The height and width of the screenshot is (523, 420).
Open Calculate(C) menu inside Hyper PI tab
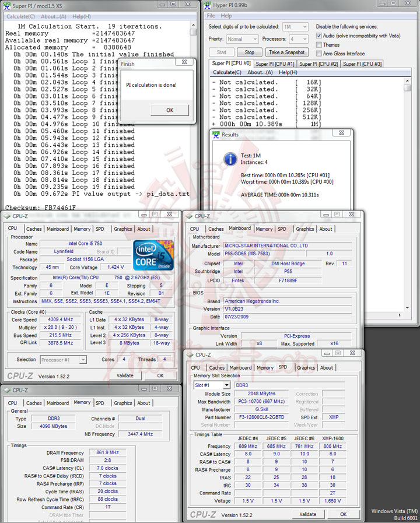click(227, 72)
